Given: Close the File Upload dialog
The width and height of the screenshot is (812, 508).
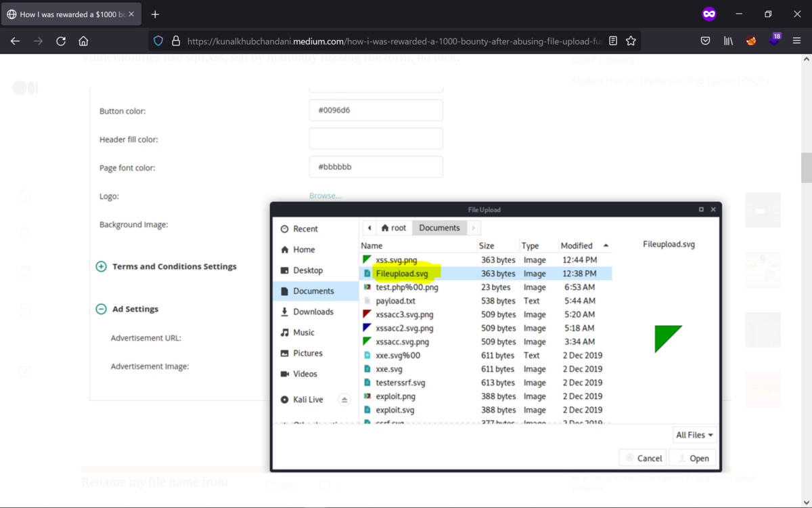Looking at the screenshot, I should [713, 209].
